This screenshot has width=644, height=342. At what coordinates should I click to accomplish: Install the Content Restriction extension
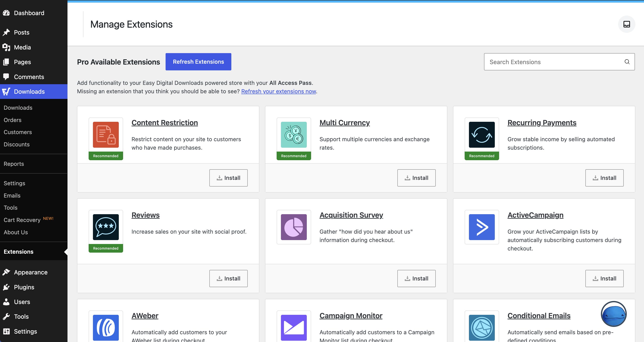(x=229, y=178)
